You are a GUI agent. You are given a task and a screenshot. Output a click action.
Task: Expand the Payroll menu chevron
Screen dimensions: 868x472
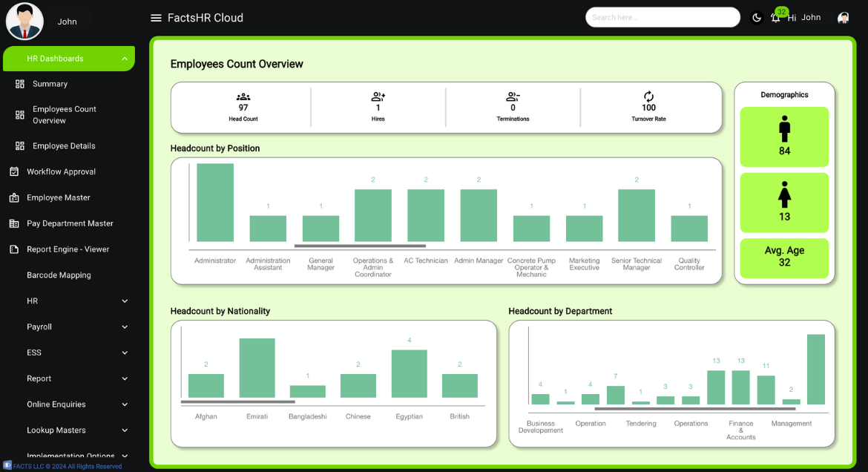[x=125, y=327]
